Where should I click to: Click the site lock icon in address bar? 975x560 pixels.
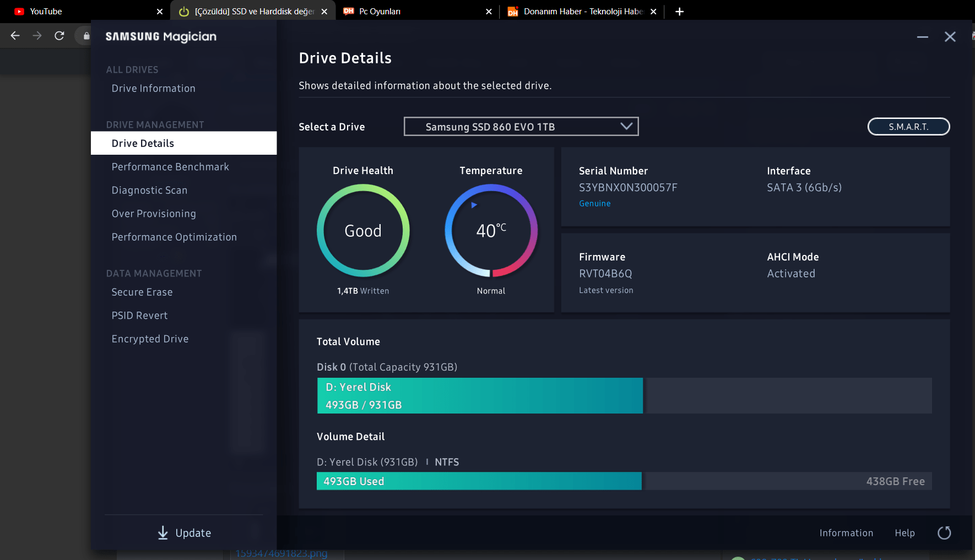coord(86,36)
